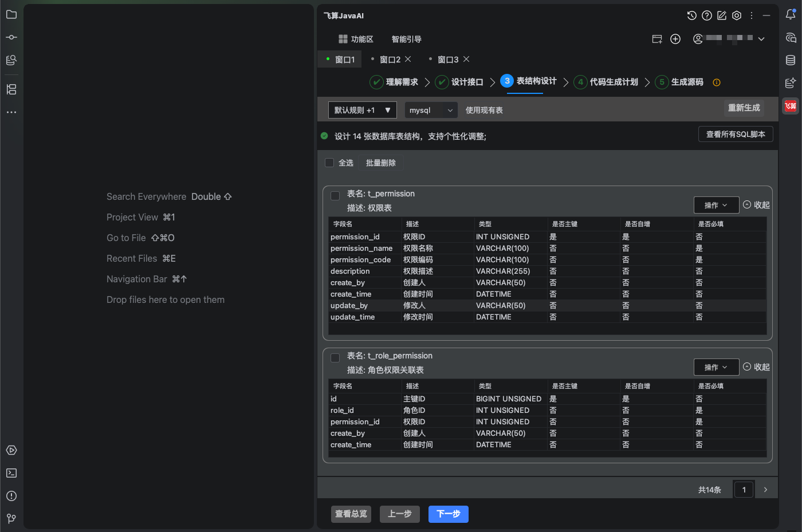Open the history clock icon in JavaAI header
The height and width of the screenshot is (532, 802).
pyautogui.click(x=692, y=15)
